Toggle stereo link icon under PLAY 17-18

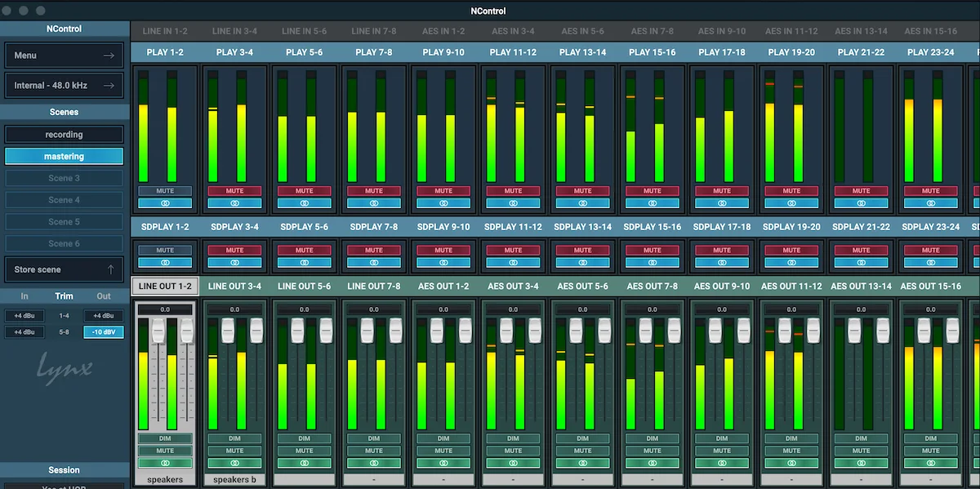coord(722,203)
